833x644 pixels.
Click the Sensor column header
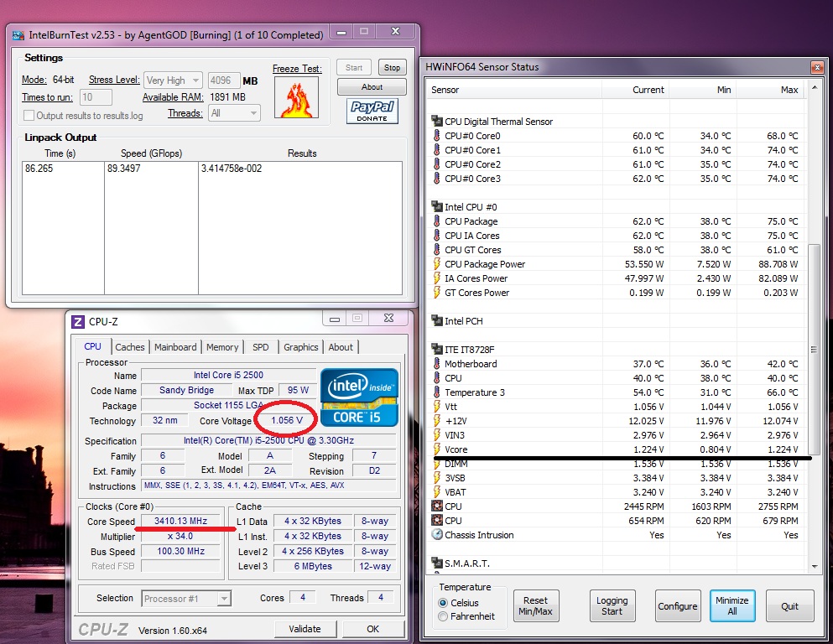point(513,90)
